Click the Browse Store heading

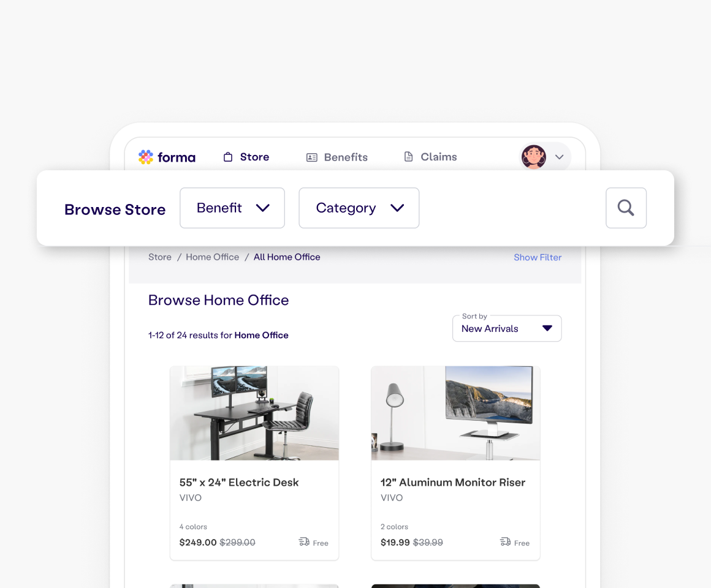115,209
